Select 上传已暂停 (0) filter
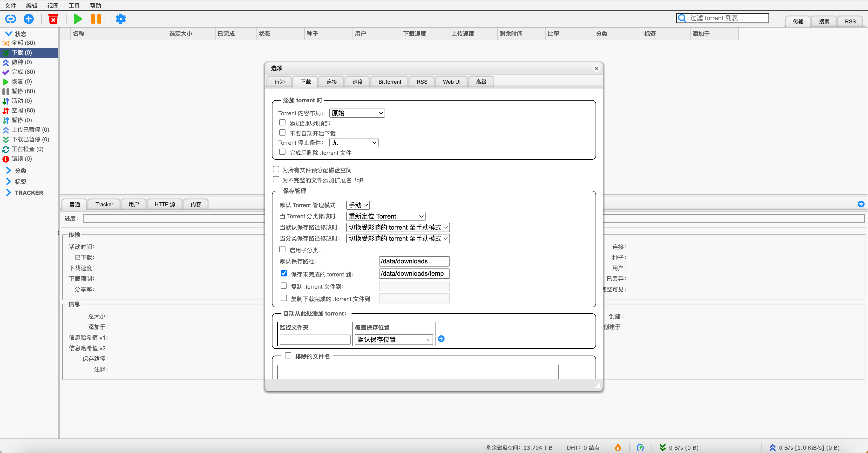The image size is (868, 453). pyautogui.click(x=29, y=130)
